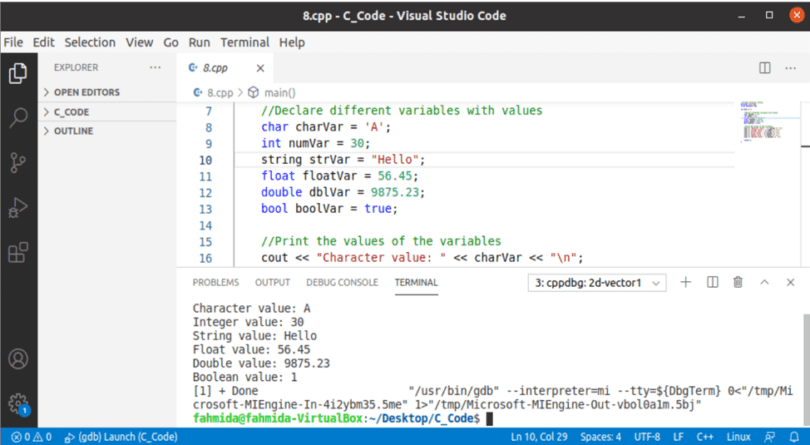Open the terminal selector dropdown
This screenshot has width=810, height=445.
[597, 283]
